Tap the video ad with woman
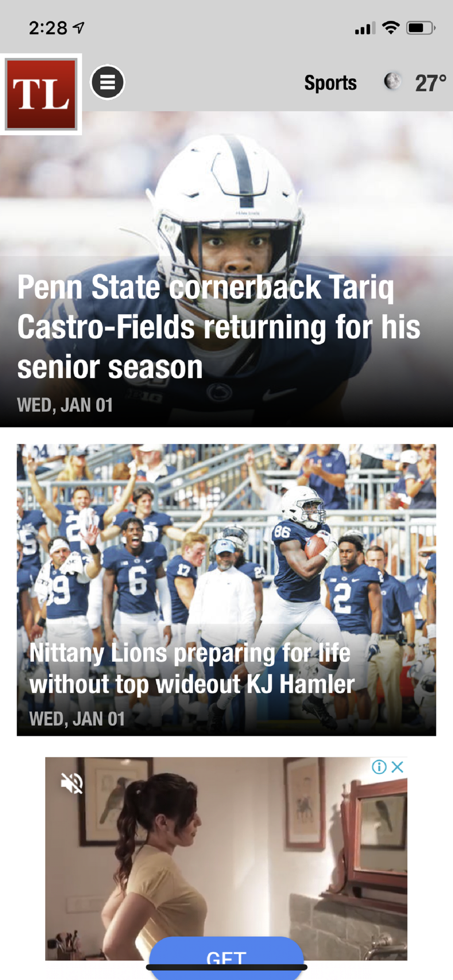The width and height of the screenshot is (453, 980). (x=226, y=858)
